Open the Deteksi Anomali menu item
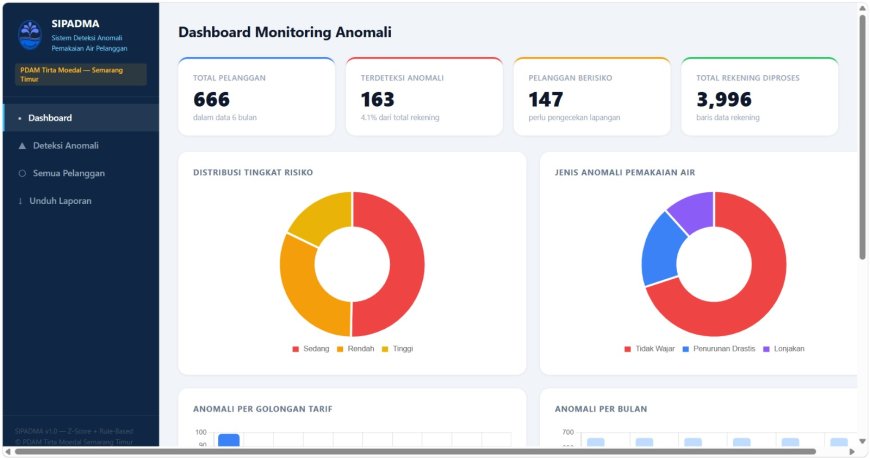870x459 pixels. click(x=81, y=145)
